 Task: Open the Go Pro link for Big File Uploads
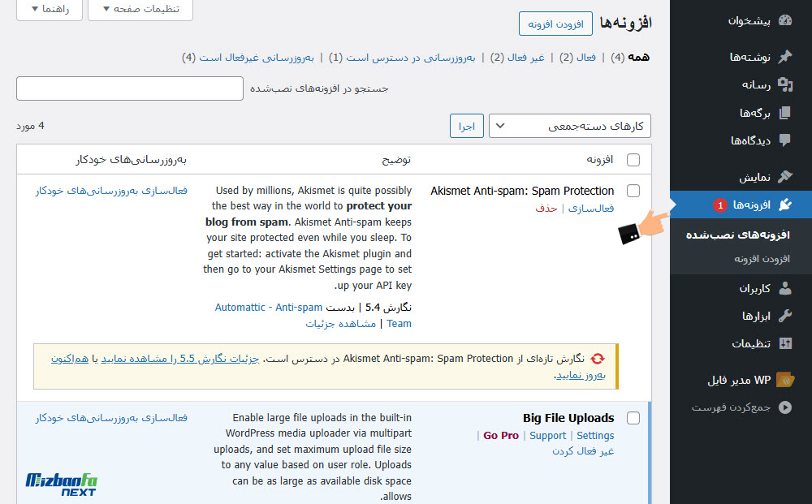(x=501, y=435)
